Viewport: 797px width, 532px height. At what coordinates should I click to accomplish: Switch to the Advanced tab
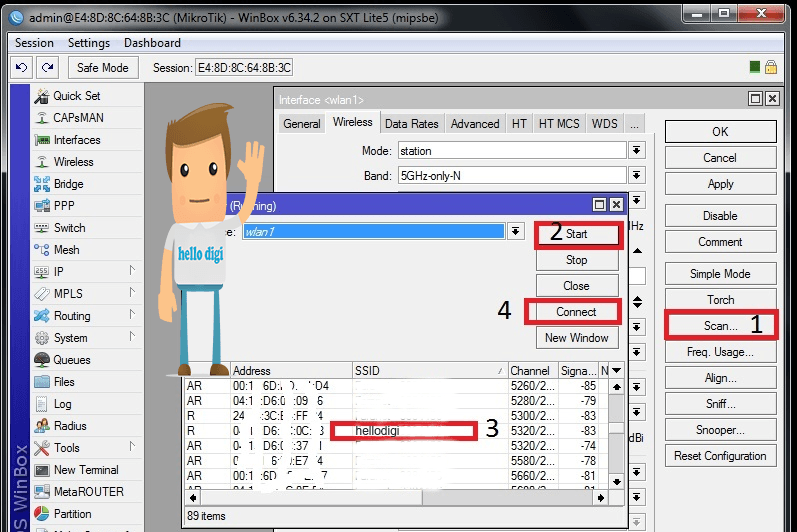pos(475,124)
